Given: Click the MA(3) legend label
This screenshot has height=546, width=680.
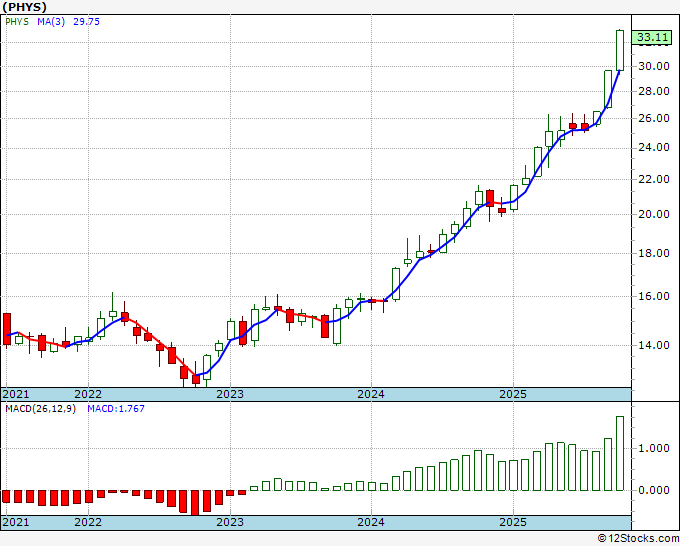Looking at the screenshot, I should click(51, 22).
